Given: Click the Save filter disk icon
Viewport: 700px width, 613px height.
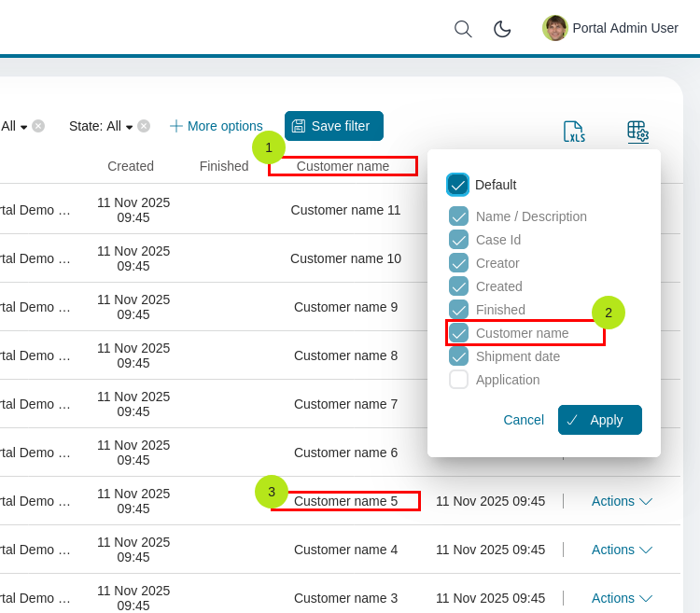Looking at the screenshot, I should 299,126.
